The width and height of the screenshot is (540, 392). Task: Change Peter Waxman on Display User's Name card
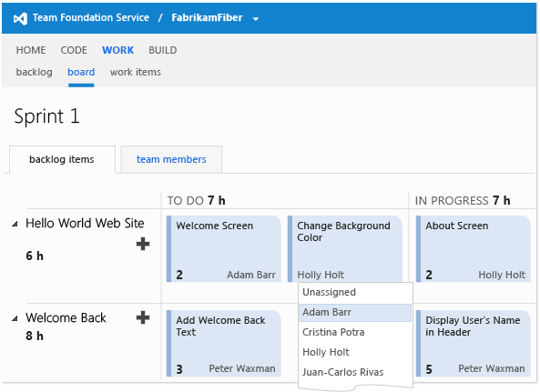pos(492,368)
